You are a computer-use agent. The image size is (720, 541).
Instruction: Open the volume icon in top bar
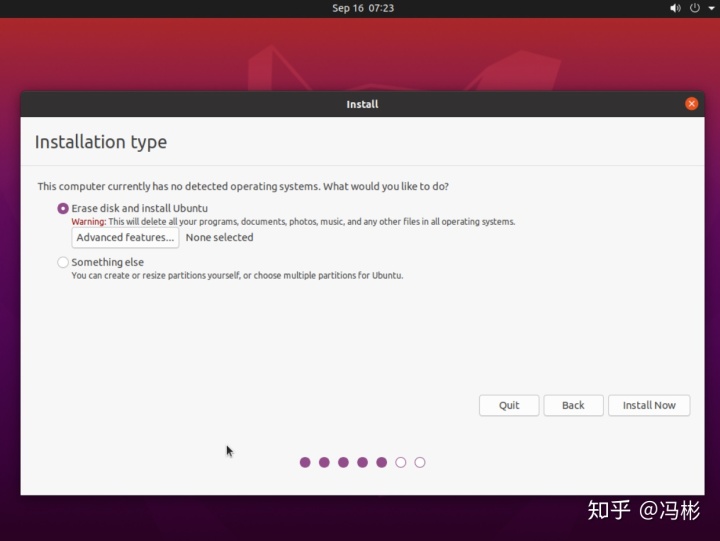coord(675,8)
